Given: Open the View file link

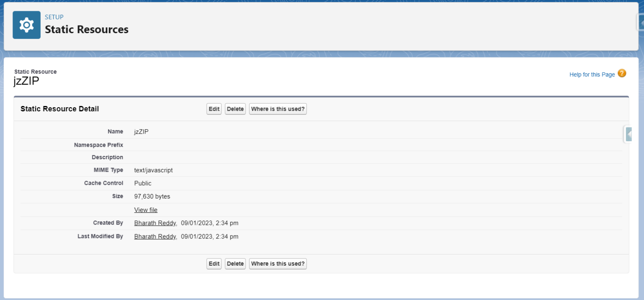Looking at the screenshot, I should coord(145,209).
